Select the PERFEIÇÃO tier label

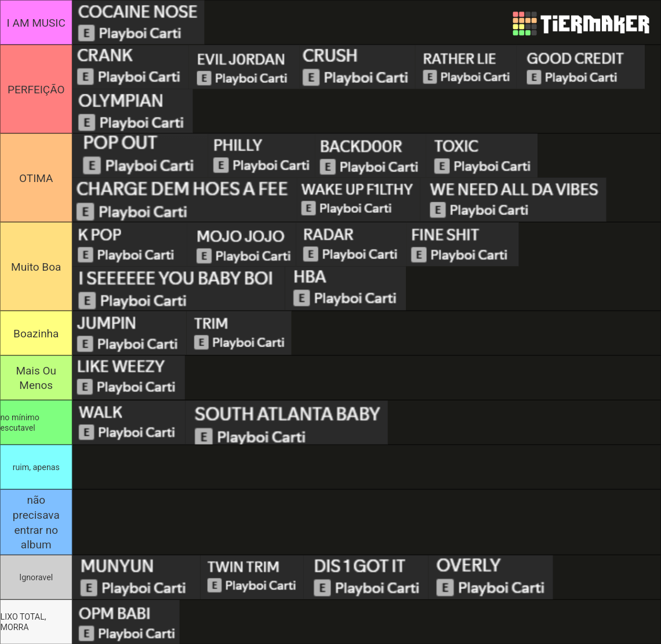pyautogui.click(x=36, y=89)
